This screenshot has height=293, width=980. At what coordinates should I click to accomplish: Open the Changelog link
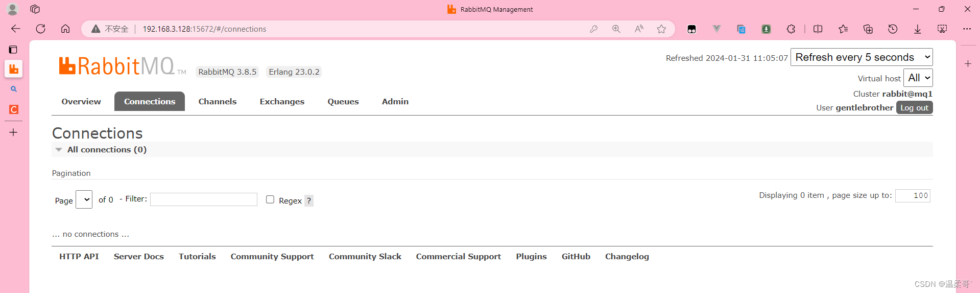tap(627, 257)
